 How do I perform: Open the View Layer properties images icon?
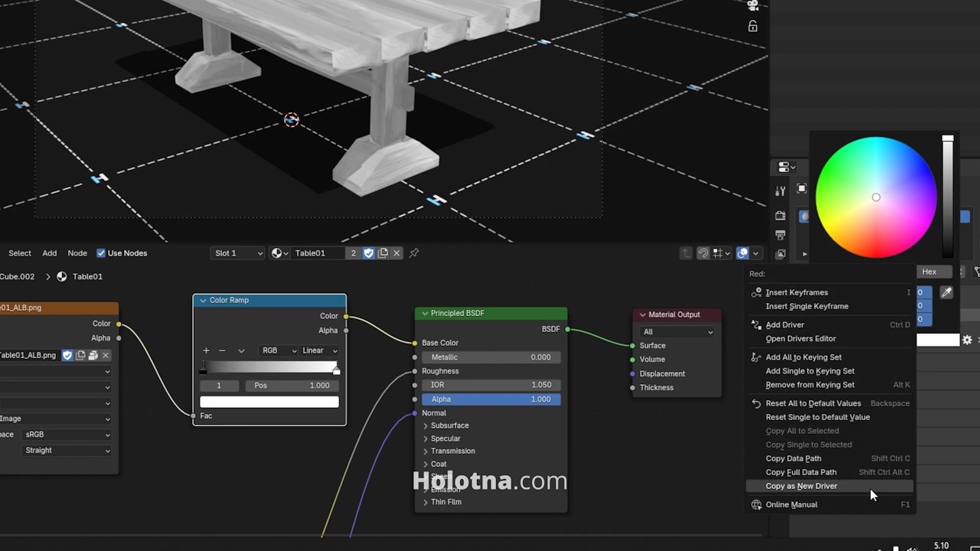tap(780, 253)
